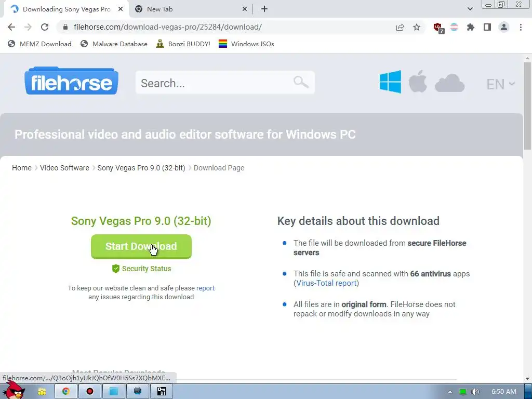Open the EN language dropdown
The image size is (532, 399).
(x=500, y=84)
